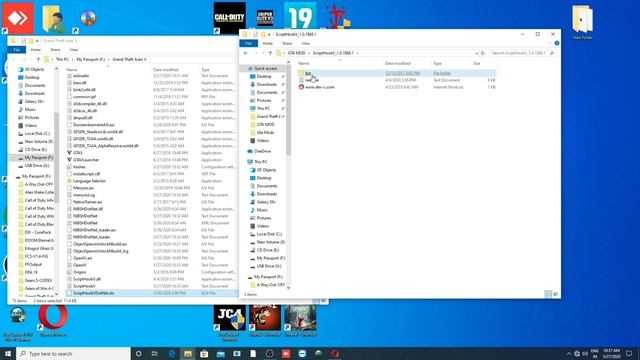640x360 pixels.
Task: Open the Opera Browser desktop shortcut
Action: pyautogui.click(x=53, y=320)
